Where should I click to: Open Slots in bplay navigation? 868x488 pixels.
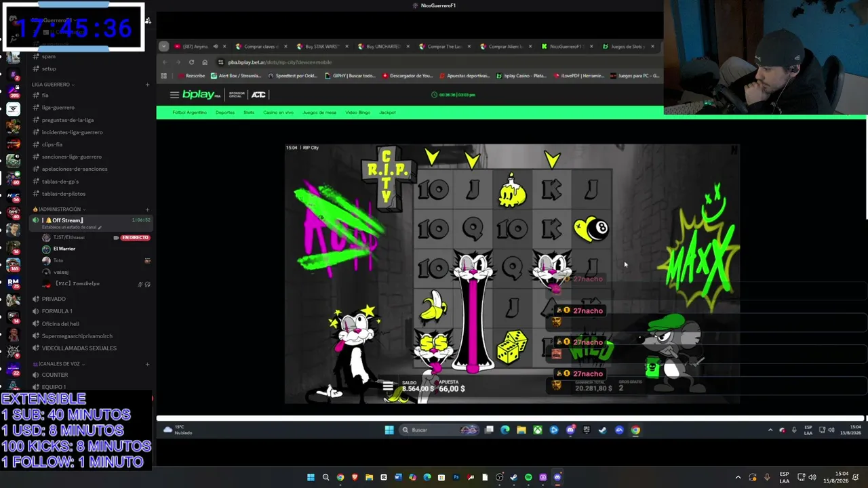click(x=249, y=113)
